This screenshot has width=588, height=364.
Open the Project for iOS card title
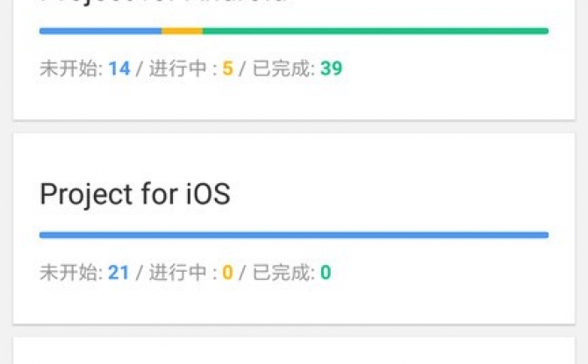pos(135,194)
